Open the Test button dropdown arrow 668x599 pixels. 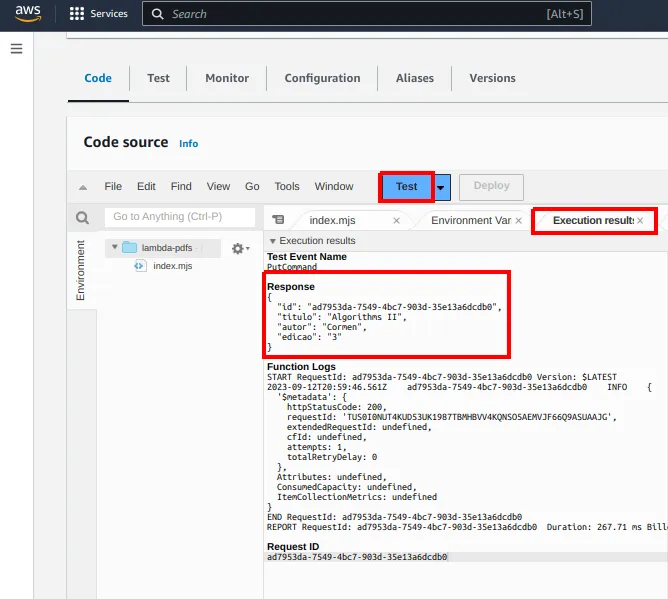pyautogui.click(x=441, y=187)
